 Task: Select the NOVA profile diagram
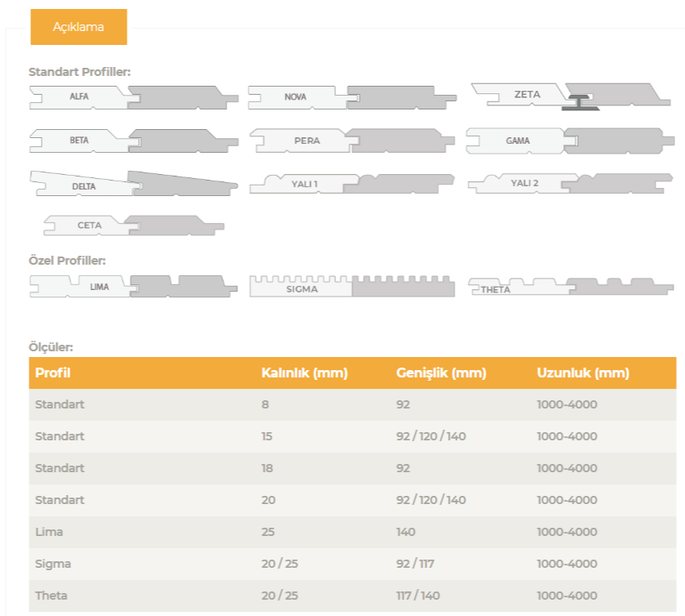352,97
